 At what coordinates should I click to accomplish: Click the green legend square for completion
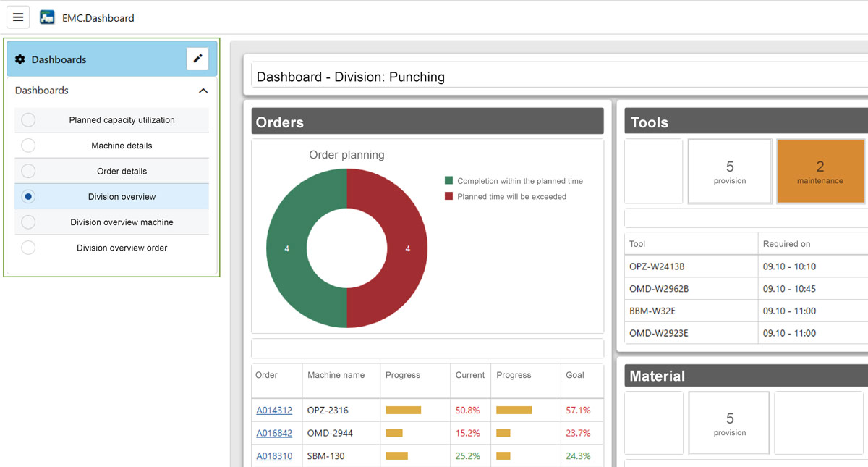pos(448,181)
